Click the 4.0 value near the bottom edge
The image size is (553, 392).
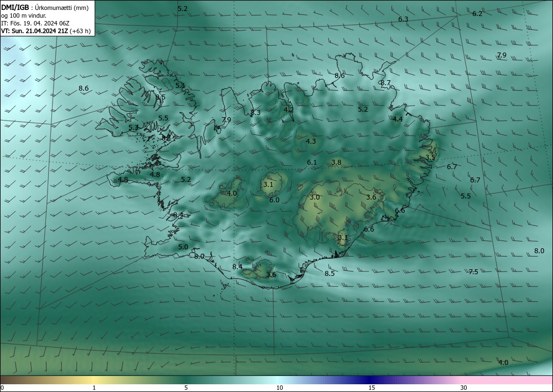[503, 362]
